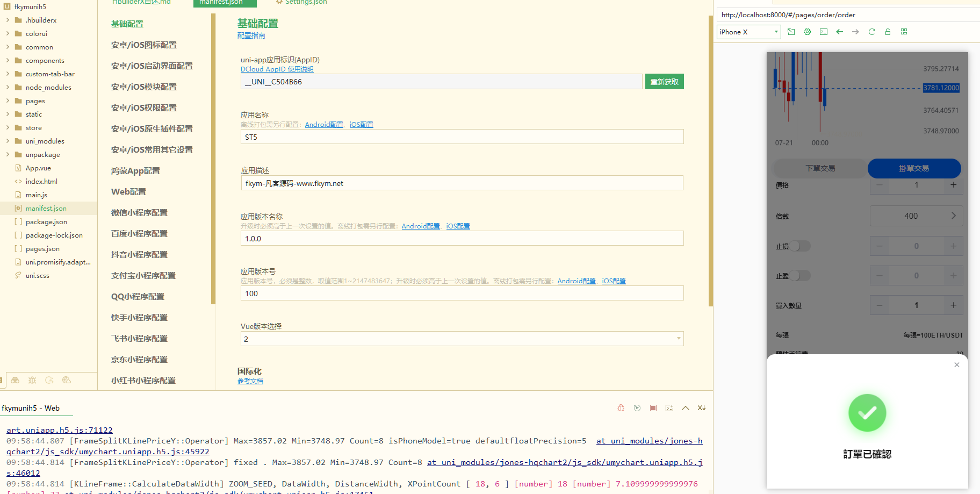The image size is (980, 494).
Task: Click the 应用名称 input field
Action: (462, 137)
